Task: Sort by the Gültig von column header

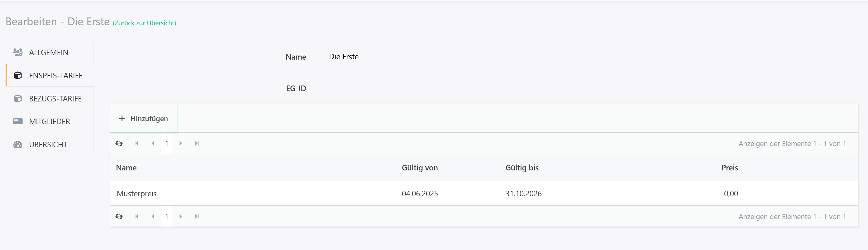Action: click(419, 168)
